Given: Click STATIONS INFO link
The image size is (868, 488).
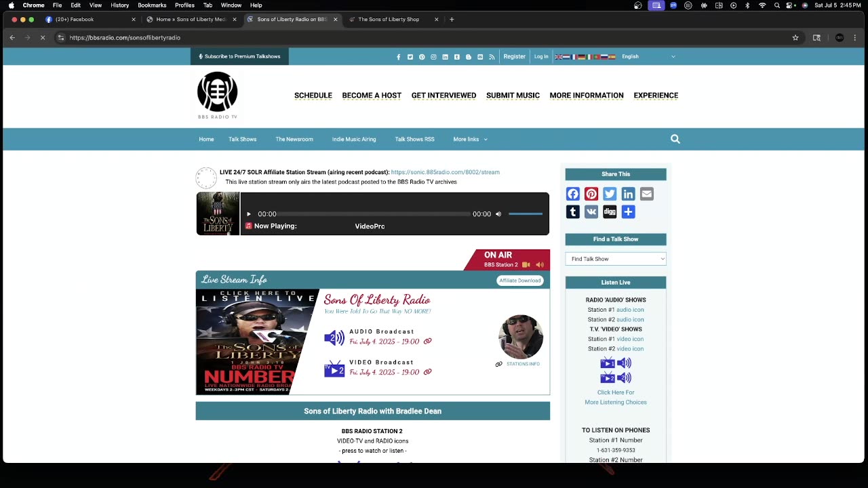Looking at the screenshot, I should [523, 364].
